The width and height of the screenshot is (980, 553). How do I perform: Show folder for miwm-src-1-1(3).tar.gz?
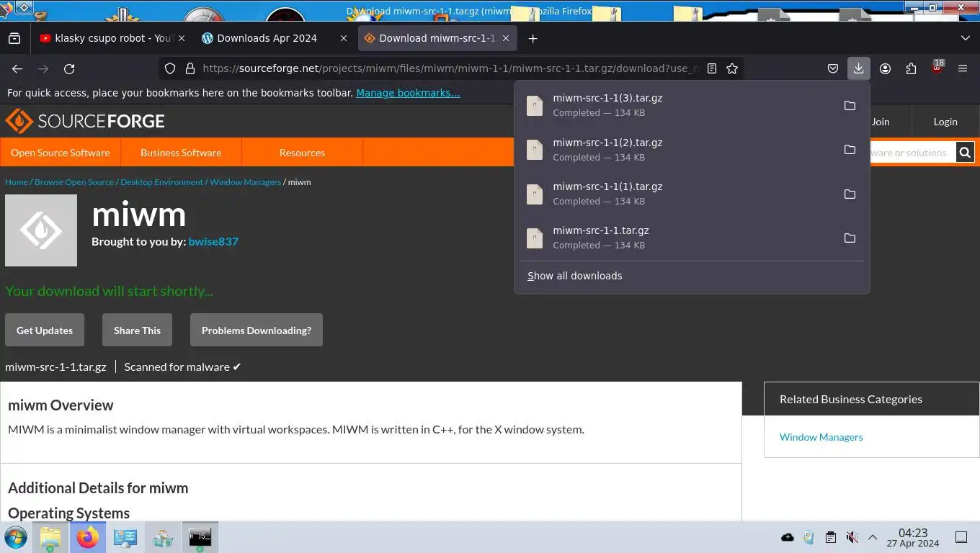pos(850,105)
